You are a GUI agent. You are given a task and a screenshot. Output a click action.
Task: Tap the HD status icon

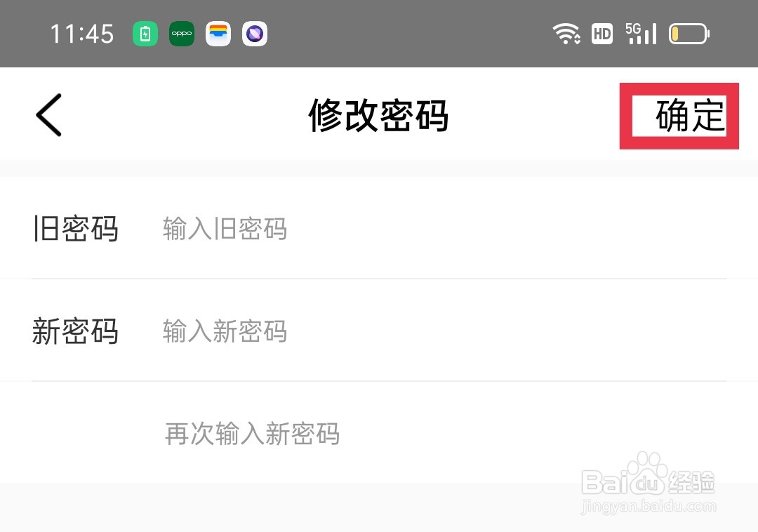pyautogui.click(x=602, y=34)
